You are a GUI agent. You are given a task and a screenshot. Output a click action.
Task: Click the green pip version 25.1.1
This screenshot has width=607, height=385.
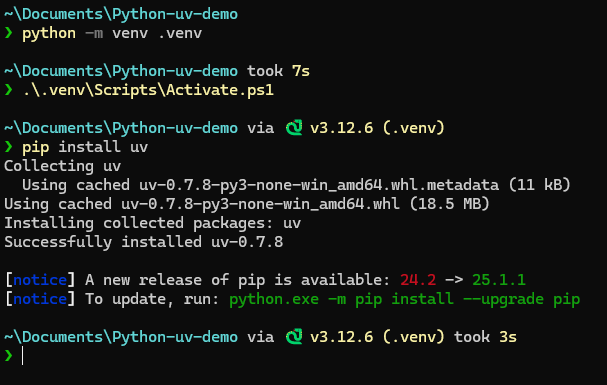[499, 280]
